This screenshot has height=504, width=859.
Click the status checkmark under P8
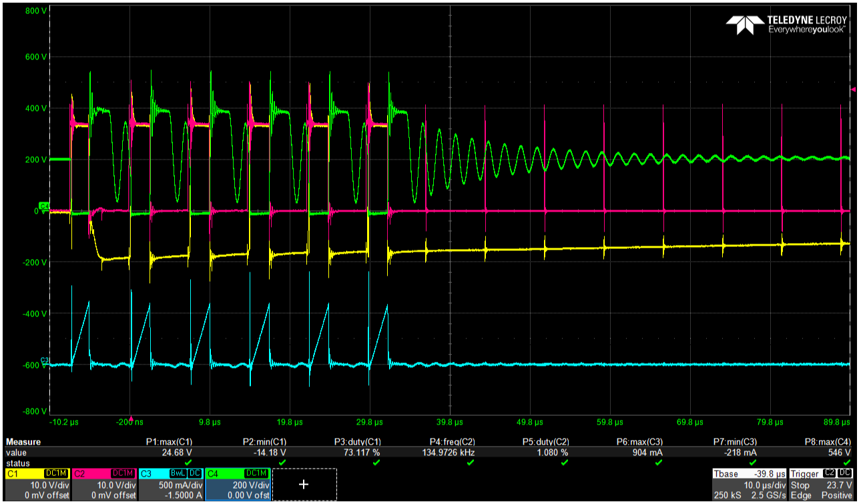[x=847, y=462]
